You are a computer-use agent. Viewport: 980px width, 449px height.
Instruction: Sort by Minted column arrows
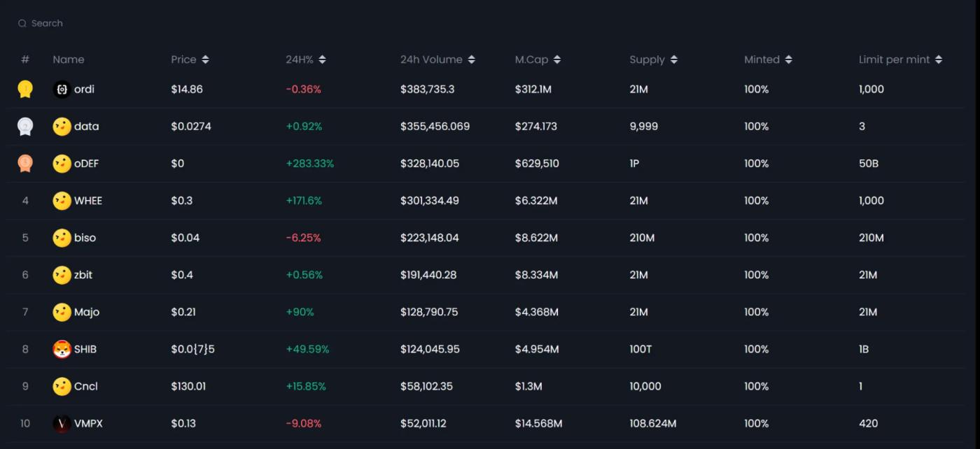(788, 60)
